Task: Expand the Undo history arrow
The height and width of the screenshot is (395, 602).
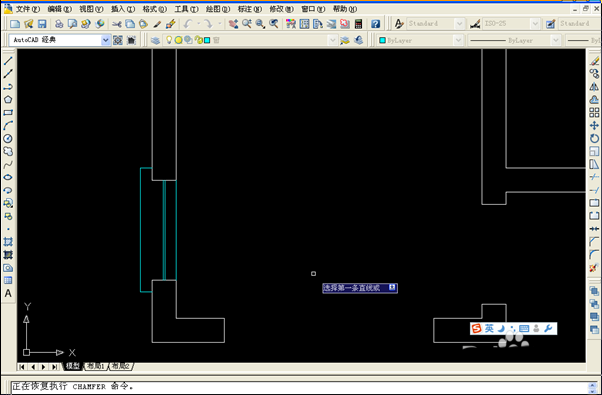Action: [x=198, y=24]
